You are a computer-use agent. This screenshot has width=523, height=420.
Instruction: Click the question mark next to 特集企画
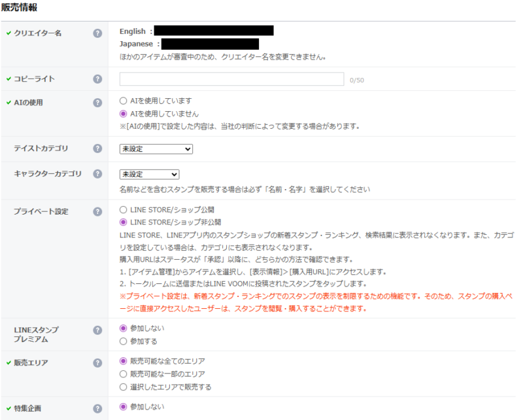tap(97, 408)
